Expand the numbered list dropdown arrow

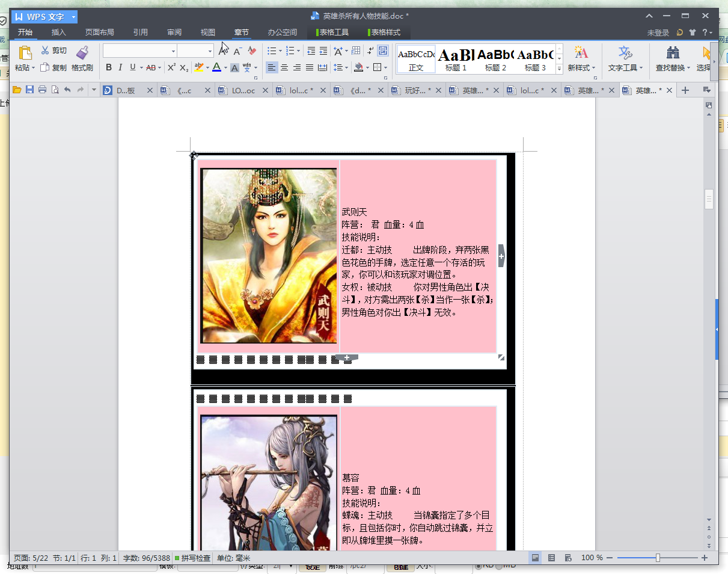point(299,51)
